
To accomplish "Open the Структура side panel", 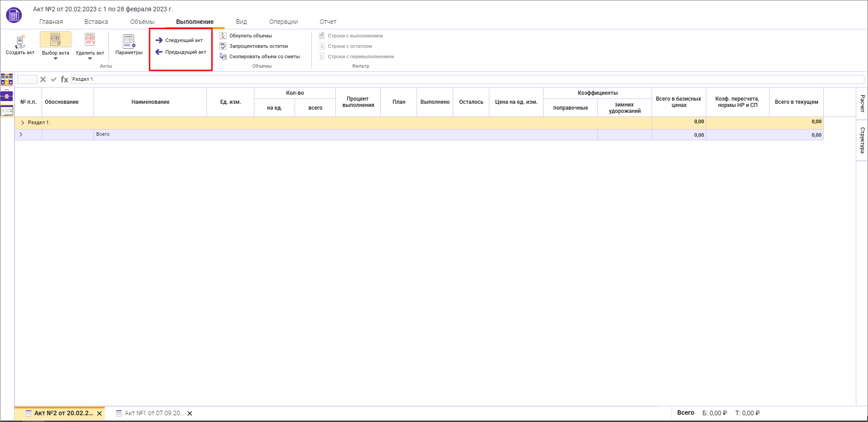I will pos(862,140).
